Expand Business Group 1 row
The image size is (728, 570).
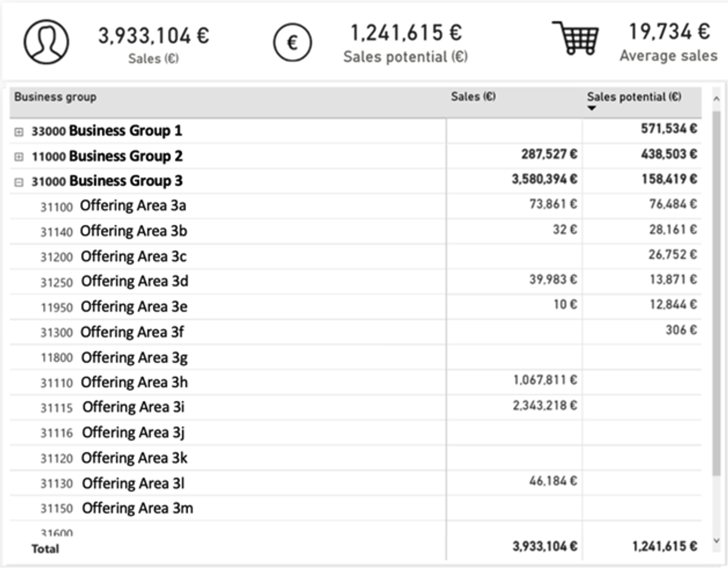(x=19, y=132)
